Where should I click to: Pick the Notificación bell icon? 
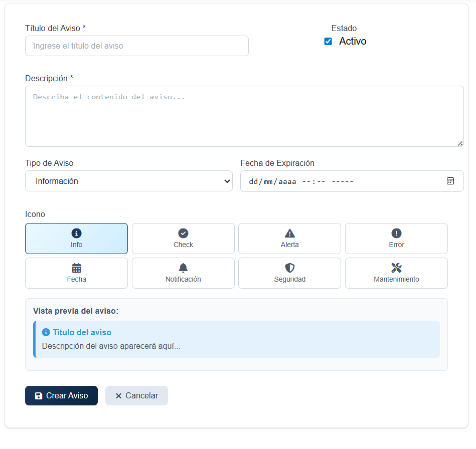[x=183, y=273]
